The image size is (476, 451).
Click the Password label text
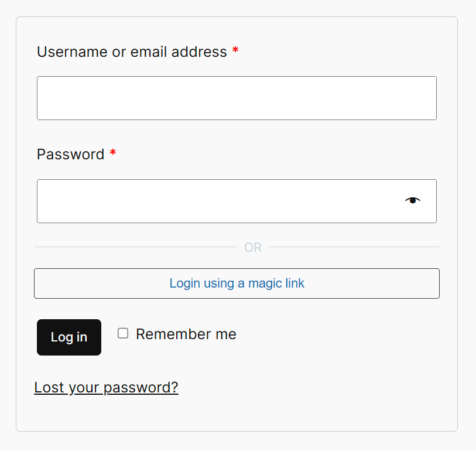[69, 154]
